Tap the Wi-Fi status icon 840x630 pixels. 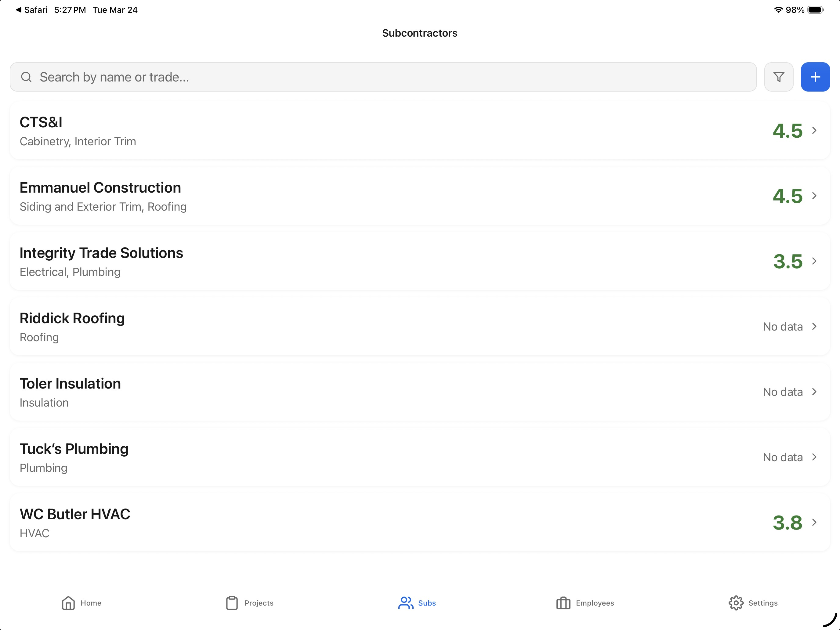[x=778, y=10]
